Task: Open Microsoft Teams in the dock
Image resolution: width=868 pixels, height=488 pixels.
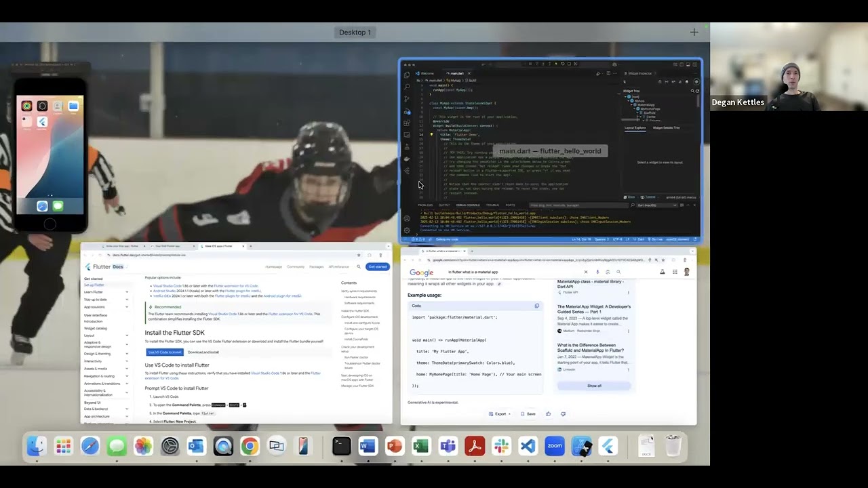Action: 448,446
